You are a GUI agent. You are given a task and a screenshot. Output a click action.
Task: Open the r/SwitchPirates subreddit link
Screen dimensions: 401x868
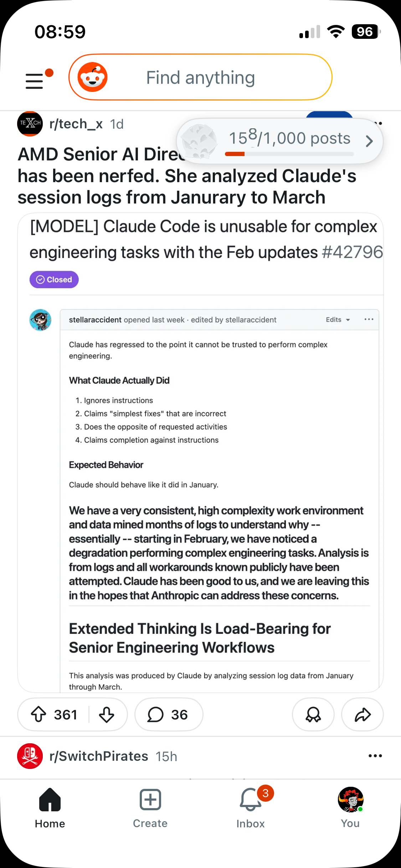point(99,756)
